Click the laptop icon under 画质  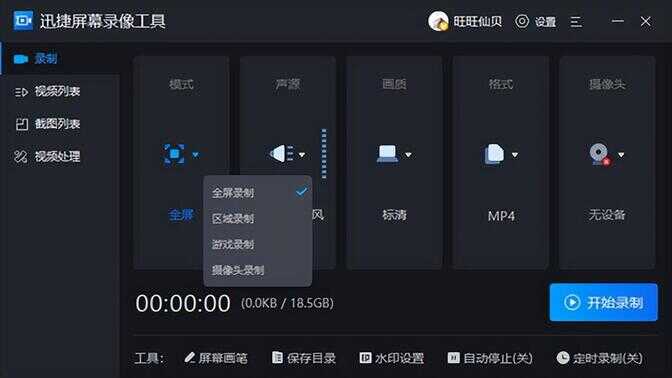387,154
